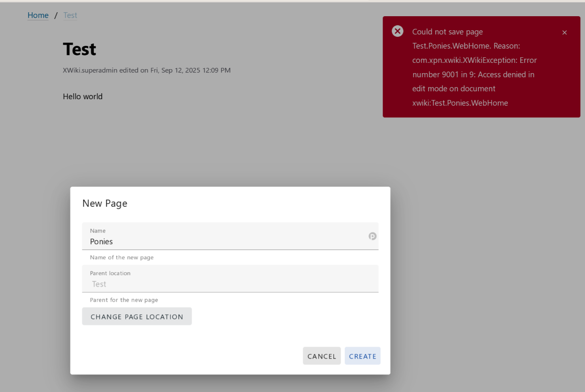Viewport: 585px width, 392px height.
Task: Click the red error circle icon
Action: [397, 31]
